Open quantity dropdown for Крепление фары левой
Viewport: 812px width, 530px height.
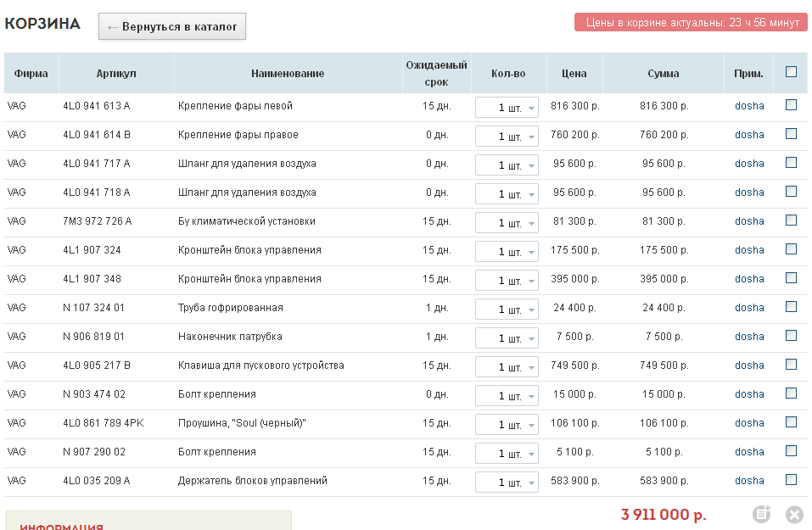(x=507, y=108)
